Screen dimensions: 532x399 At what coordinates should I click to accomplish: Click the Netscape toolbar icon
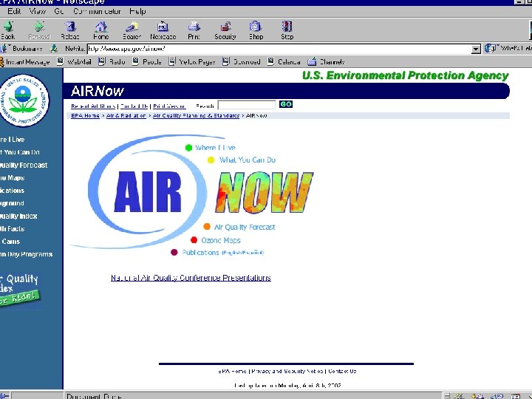click(163, 27)
